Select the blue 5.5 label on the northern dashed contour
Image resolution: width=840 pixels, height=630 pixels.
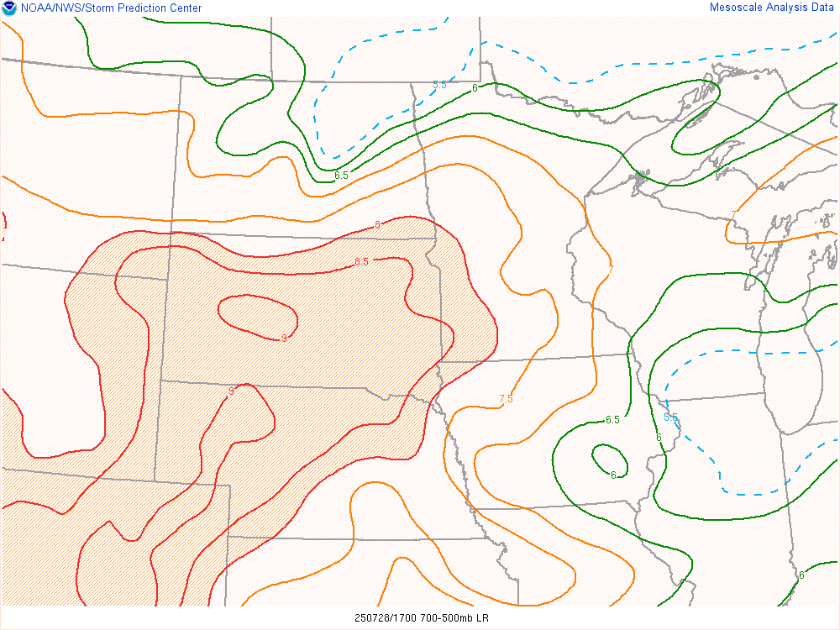pyautogui.click(x=439, y=85)
